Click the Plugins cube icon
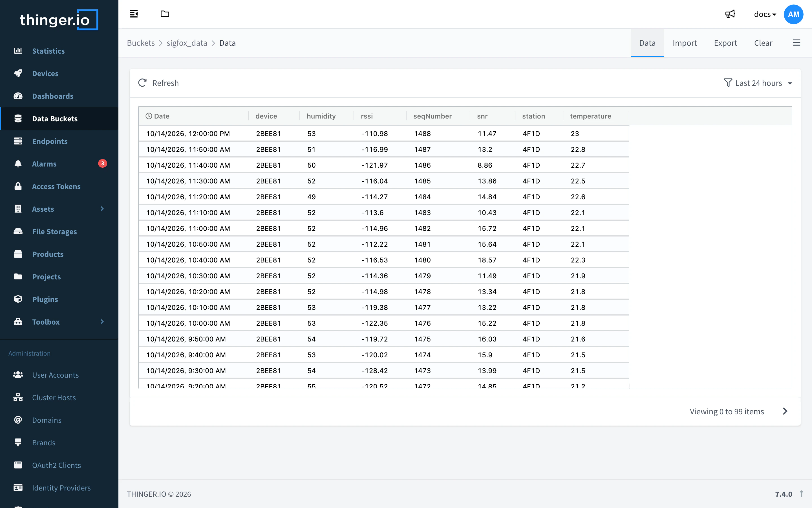 [x=18, y=299]
